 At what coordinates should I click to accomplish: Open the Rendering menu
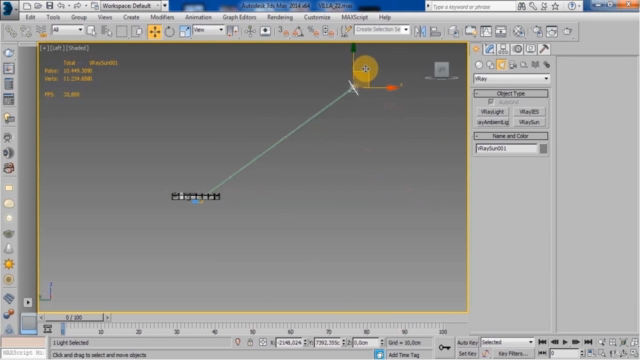point(280,17)
